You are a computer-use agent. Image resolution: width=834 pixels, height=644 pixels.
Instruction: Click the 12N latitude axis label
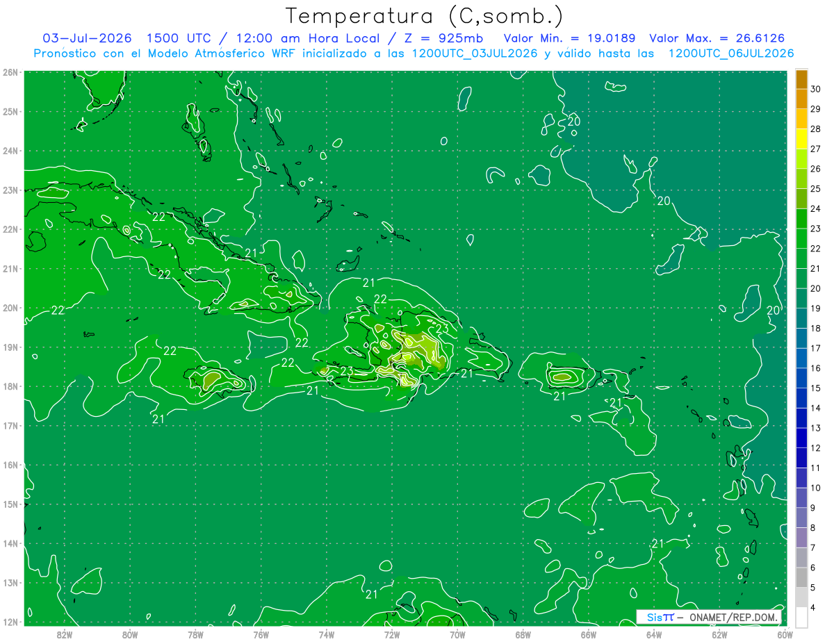point(10,622)
